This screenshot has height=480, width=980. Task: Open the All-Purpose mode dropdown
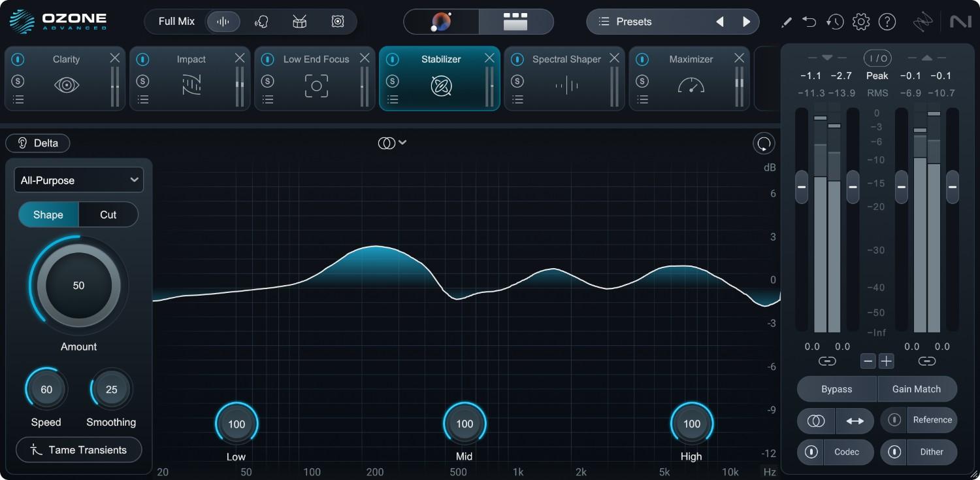[x=78, y=180]
